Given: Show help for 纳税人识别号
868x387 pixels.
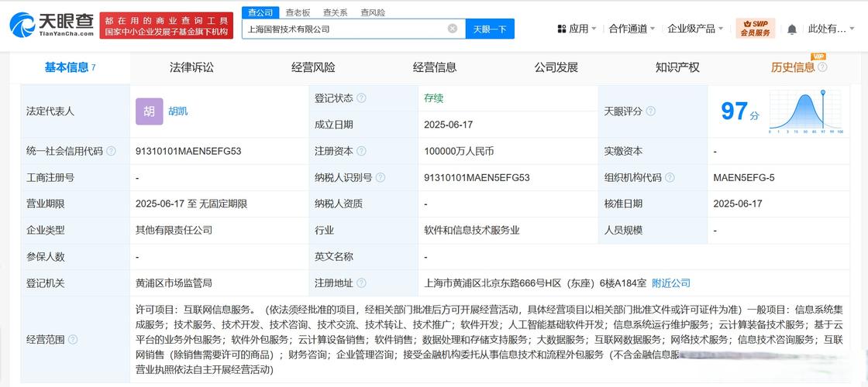Looking at the screenshot, I should pos(381,177).
